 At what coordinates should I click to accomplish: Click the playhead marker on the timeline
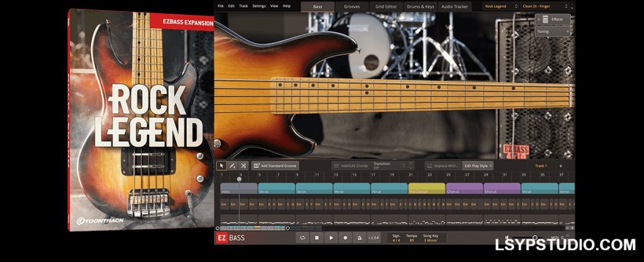pyautogui.click(x=240, y=179)
